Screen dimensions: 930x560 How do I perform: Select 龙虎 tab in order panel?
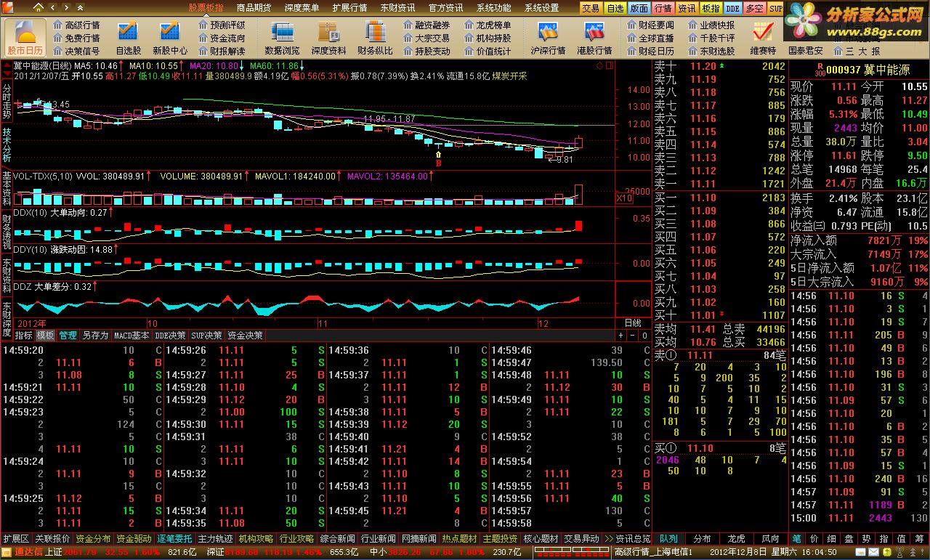[x=736, y=539]
